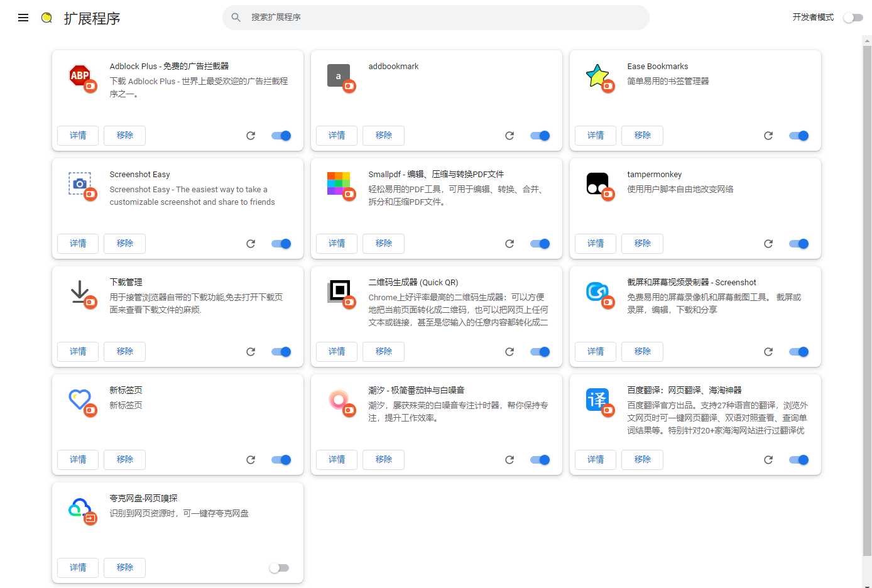Disable the 二维码生成器 toggle
The width and height of the screenshot is (872, 588).
540,352
